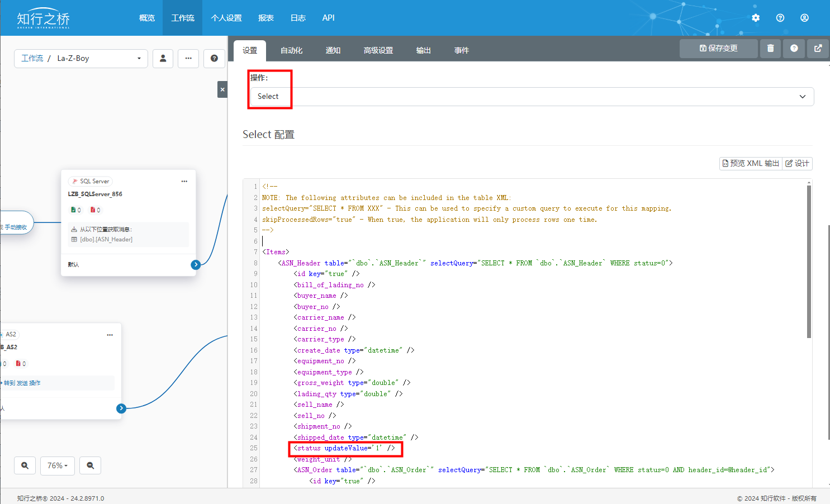
Task: Click the code editor vertical scrollbar
Action: pyautogui.click(x=809, y=261)
